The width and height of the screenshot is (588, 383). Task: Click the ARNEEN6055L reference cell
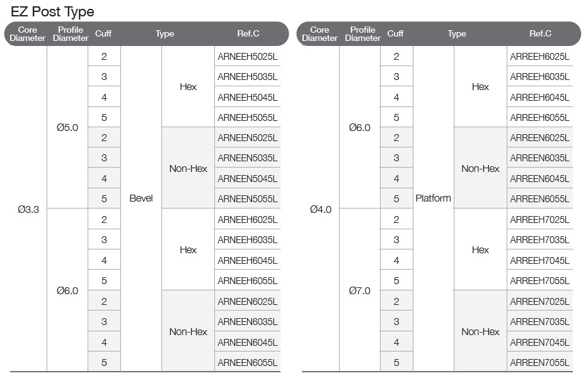tap(248, 362)
